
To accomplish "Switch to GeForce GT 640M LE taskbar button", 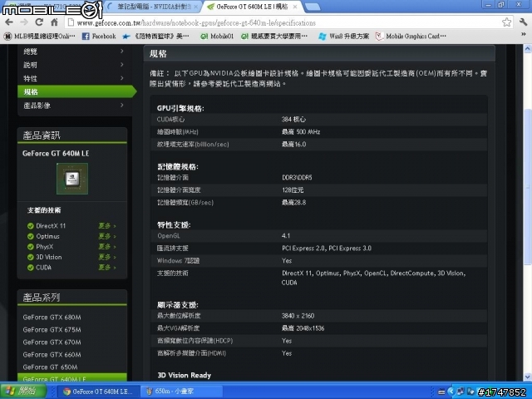I will click(x=101, y=392).
